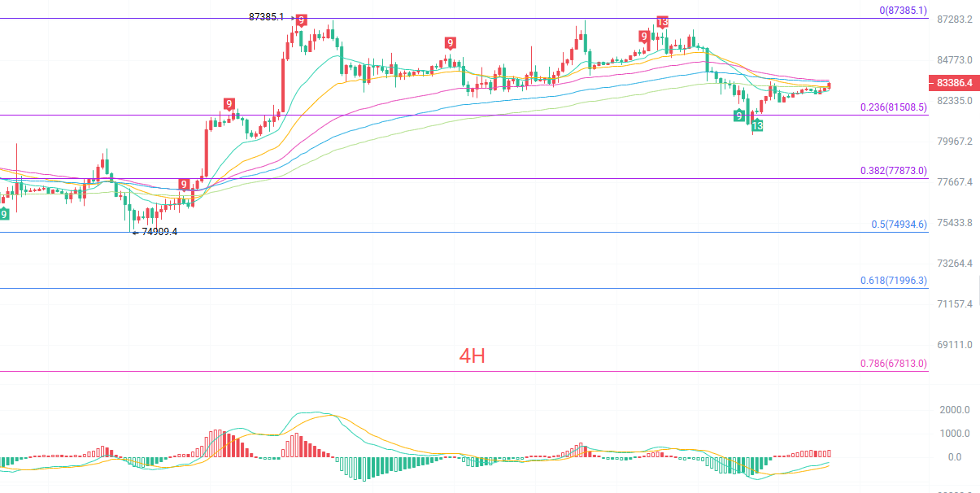Click the 75433.8 price axis value
This screenshot has height=493, width=980.
[x=955, y=222]
